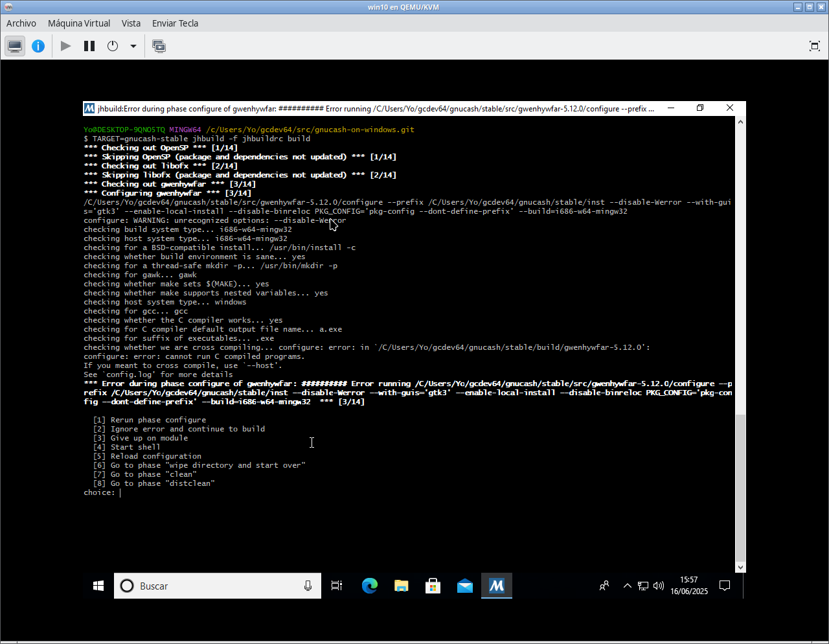Open virtual hardware details info icon

38,46
